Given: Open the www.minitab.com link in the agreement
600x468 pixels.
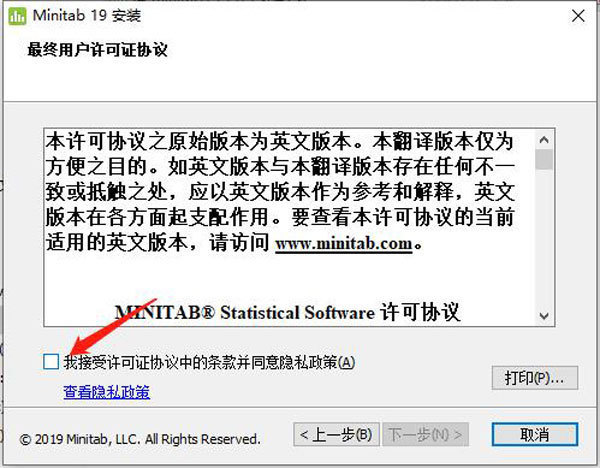Looking at the screenshot, I should point(344,243).
